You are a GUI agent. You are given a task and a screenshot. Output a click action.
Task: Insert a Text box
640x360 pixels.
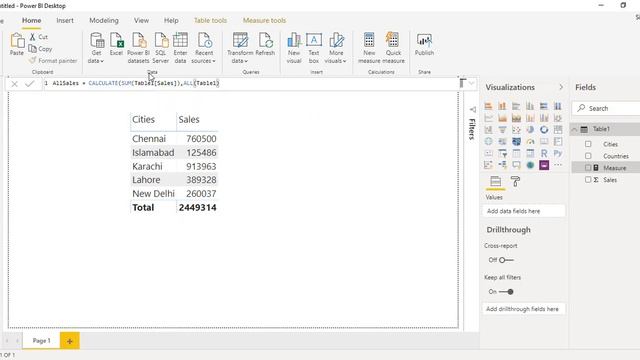click(313, 48)
